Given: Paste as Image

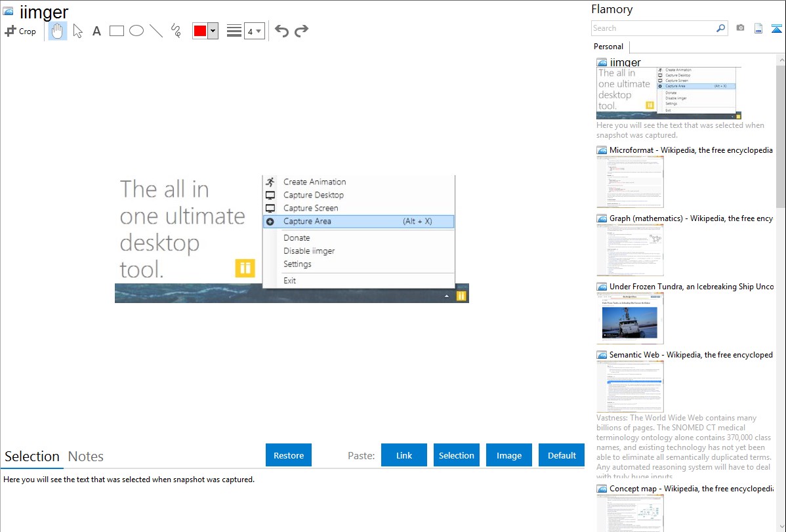Looking at the screenshot, I should click(x=508, y=455).
